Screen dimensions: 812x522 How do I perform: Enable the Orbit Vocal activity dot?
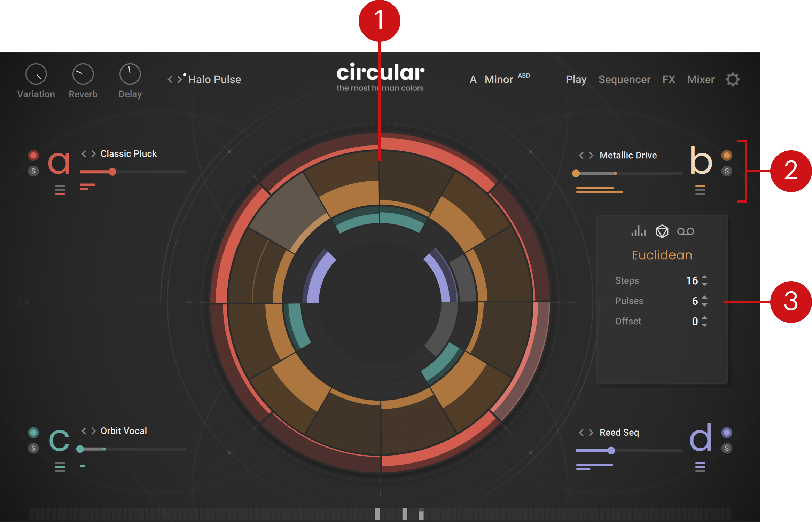pos(33,432)
